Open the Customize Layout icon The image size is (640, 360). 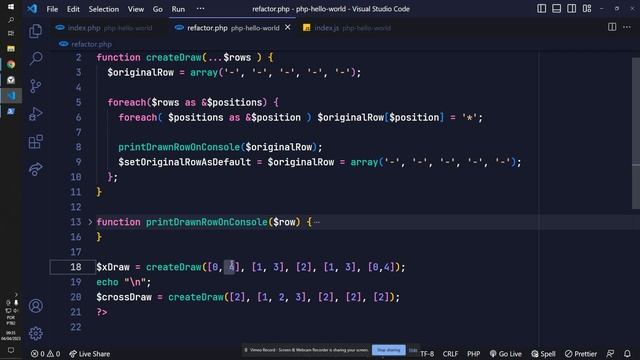point(587,9)
